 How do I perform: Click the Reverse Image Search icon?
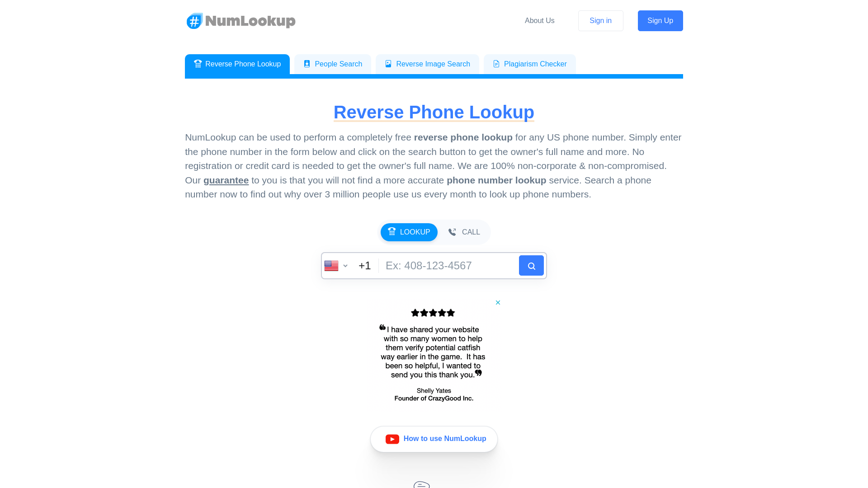(x=388, y=64)
